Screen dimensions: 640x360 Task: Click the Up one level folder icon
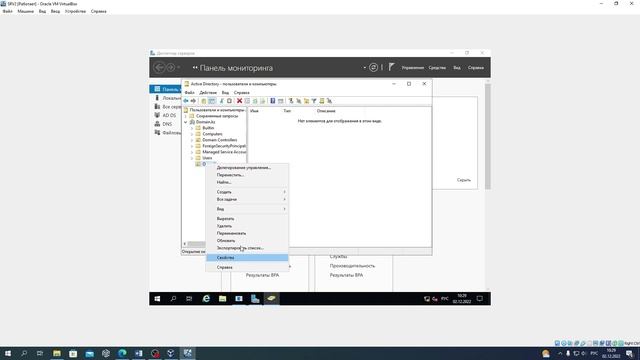coord(204,101)
